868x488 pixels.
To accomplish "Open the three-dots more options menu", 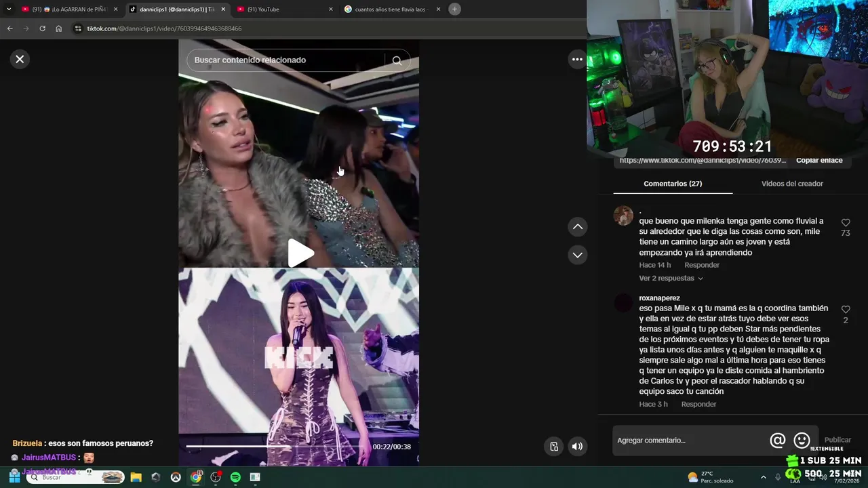I will pyautogui.click(x=577, y=60).
